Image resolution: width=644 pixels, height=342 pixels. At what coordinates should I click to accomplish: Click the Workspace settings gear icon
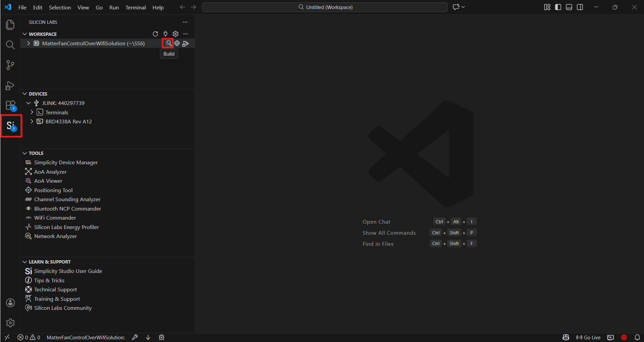[x=175, y=34]
